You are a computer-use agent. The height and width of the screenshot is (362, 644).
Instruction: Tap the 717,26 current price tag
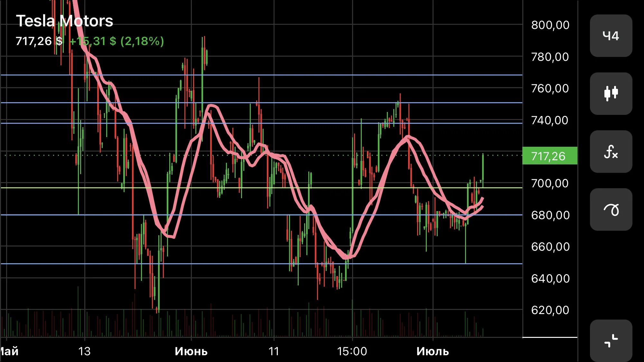tap(550, 156)
